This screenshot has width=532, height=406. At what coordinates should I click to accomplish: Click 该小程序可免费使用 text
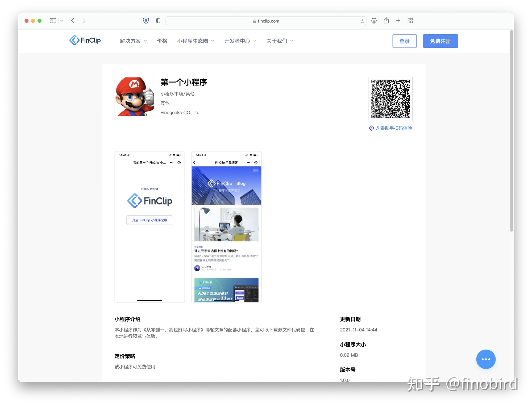(x=135, y=367)
